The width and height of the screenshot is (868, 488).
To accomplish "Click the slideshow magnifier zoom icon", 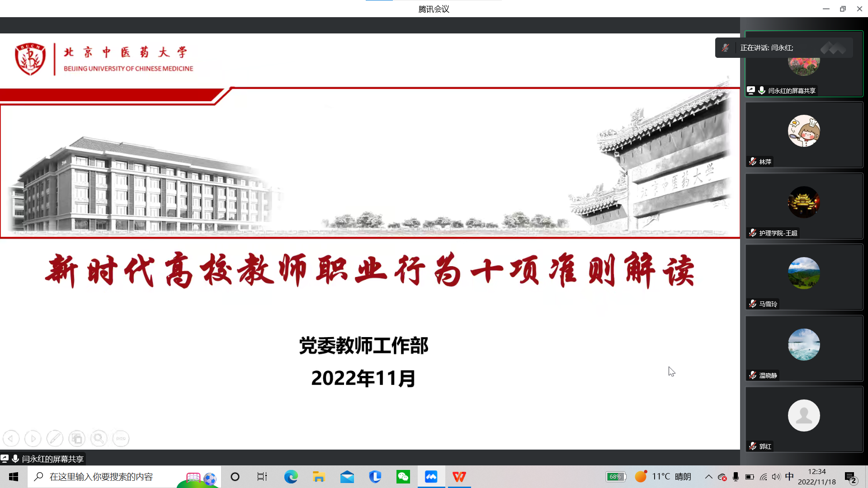I will 99,438.
